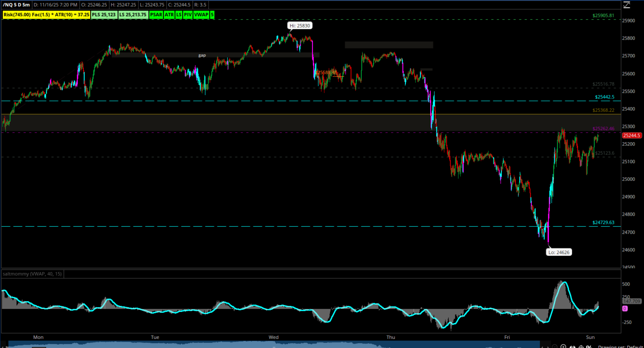Toggle the green PSAR label

[156, 15]
